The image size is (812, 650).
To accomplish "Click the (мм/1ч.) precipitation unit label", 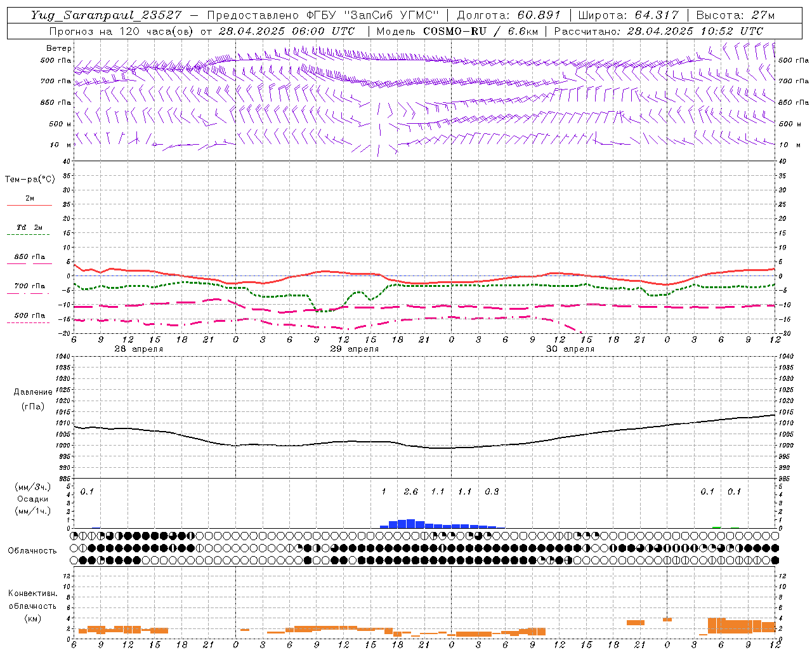I will coord(33,510).
